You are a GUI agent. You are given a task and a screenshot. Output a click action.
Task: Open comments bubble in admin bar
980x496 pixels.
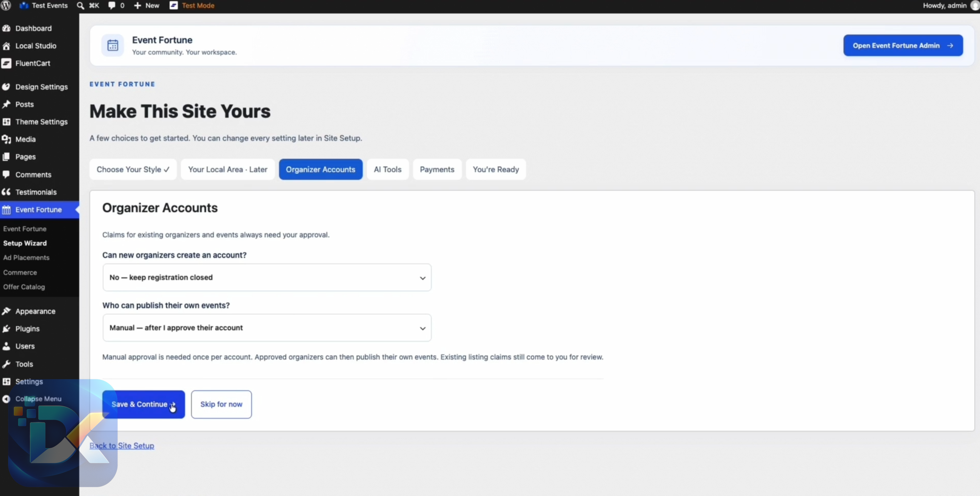(x=112, y=5)
